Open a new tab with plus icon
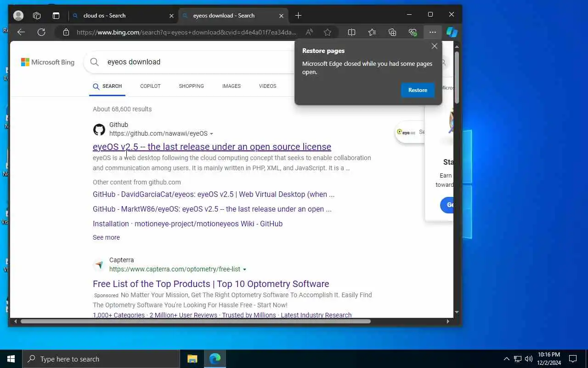The width and height of the screenshot is (588, 368). click(298, 16)
